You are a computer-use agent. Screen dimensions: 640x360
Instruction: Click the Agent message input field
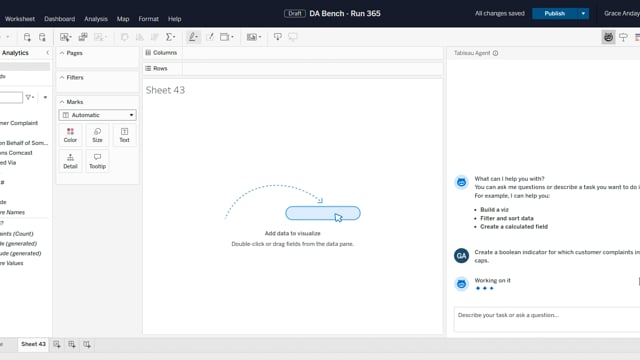(x=547, y=319)
